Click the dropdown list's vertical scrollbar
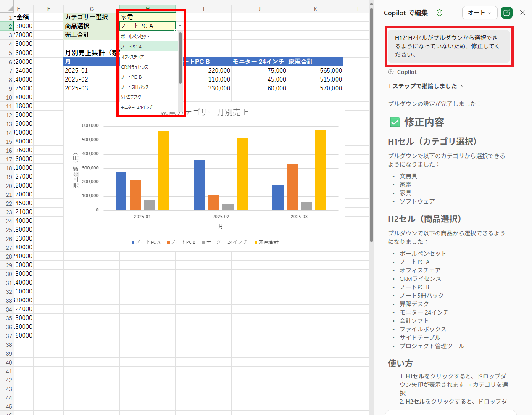Screen dimensions: 532x415 (180, 59)
